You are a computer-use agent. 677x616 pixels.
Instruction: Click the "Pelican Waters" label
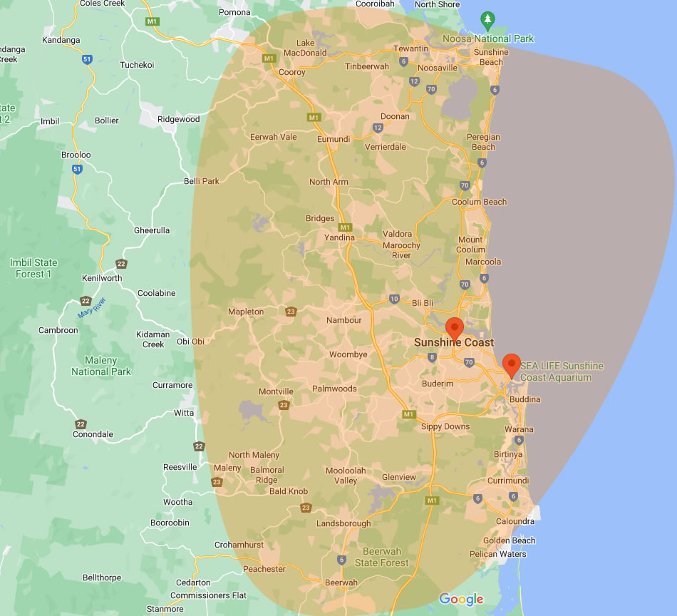click(498, 554)
